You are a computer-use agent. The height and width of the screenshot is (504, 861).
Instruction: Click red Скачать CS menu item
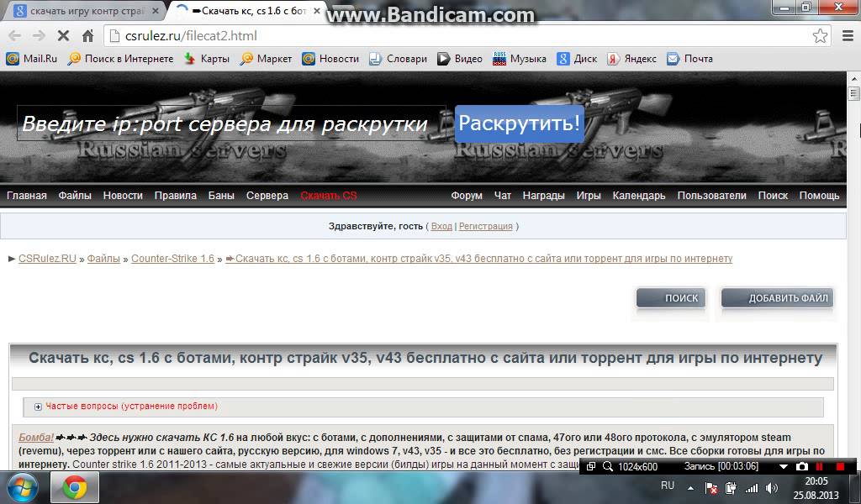(329, 195)
